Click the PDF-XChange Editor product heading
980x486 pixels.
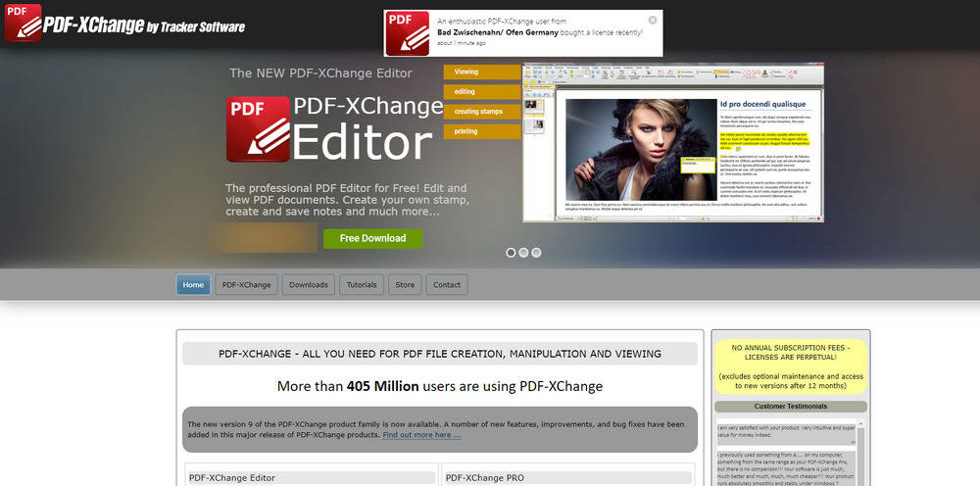tap(312, 478)
